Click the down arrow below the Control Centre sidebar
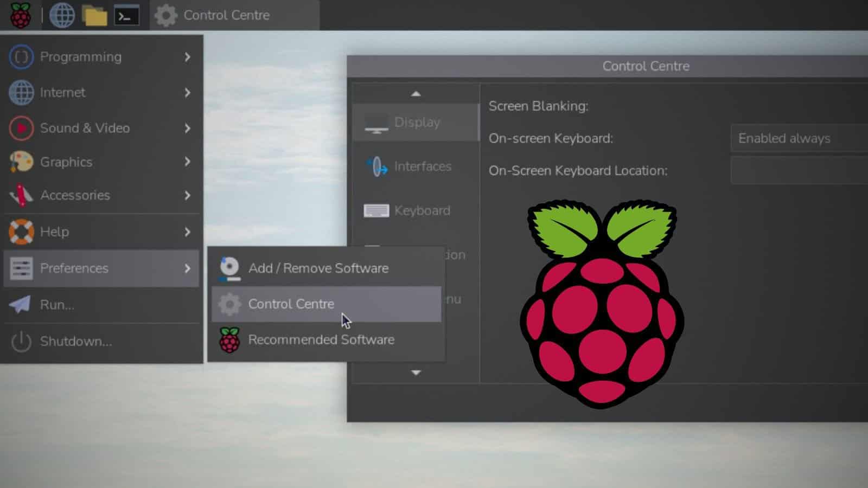 pyautogui.click(x=416, y=373)
